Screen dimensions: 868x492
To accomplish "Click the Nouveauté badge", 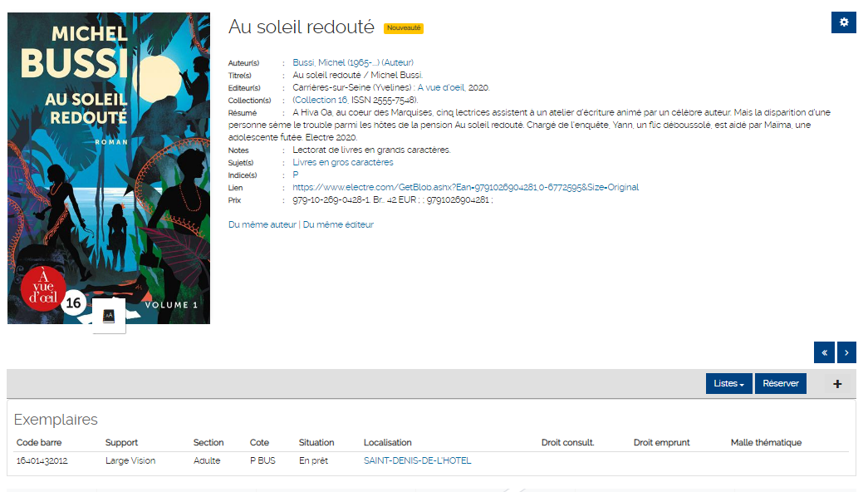I will click(404, 27).
